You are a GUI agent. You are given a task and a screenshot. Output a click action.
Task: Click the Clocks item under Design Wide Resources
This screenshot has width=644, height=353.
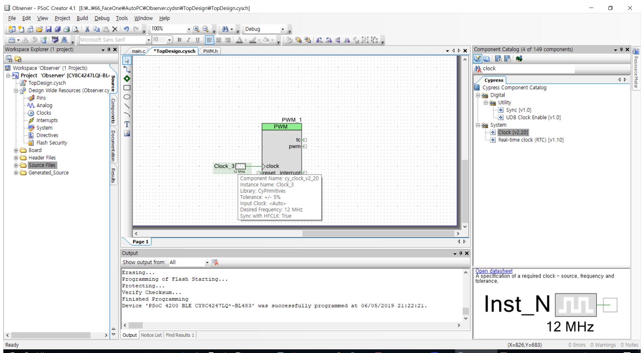[43, 113]
